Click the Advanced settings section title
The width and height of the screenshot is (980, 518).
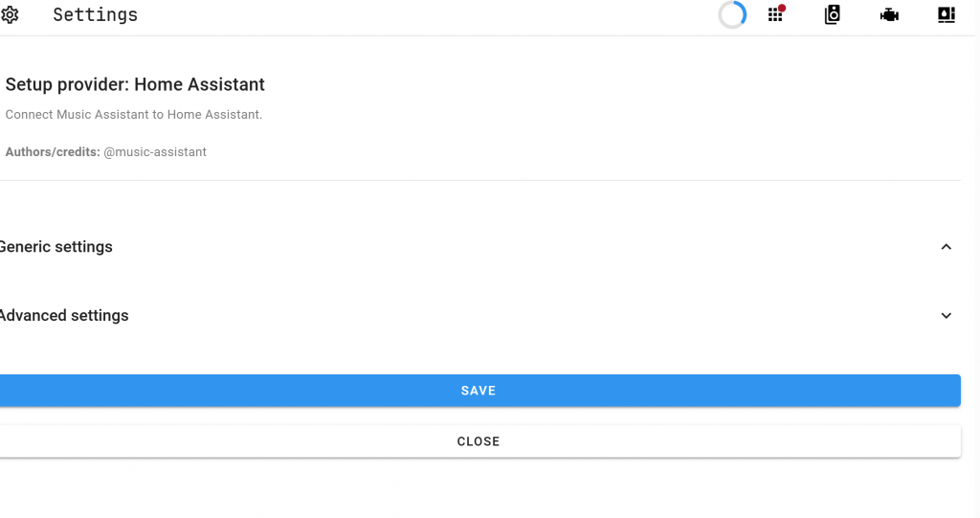click(64, 316)
